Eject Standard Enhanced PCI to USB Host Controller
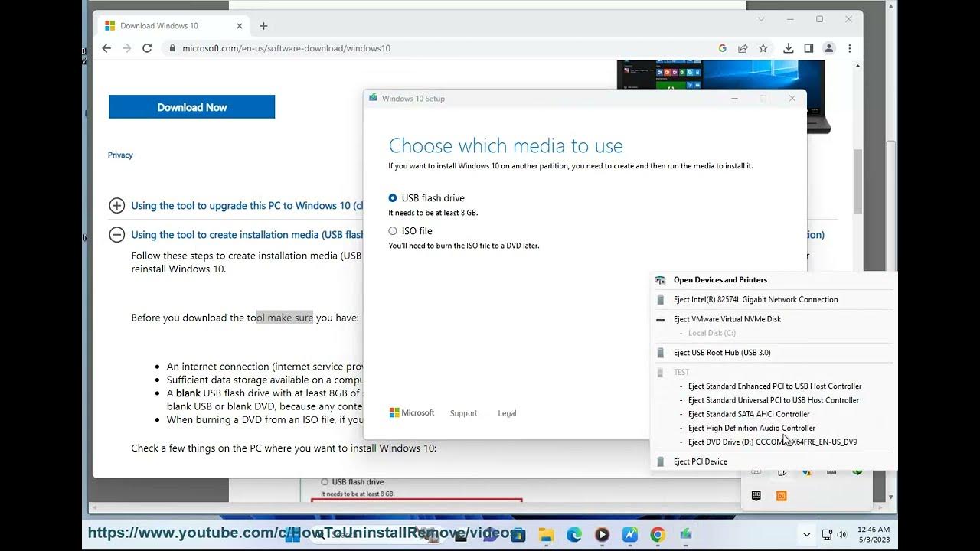Viewport: 980px width, 551px height. tap(773, 386)
